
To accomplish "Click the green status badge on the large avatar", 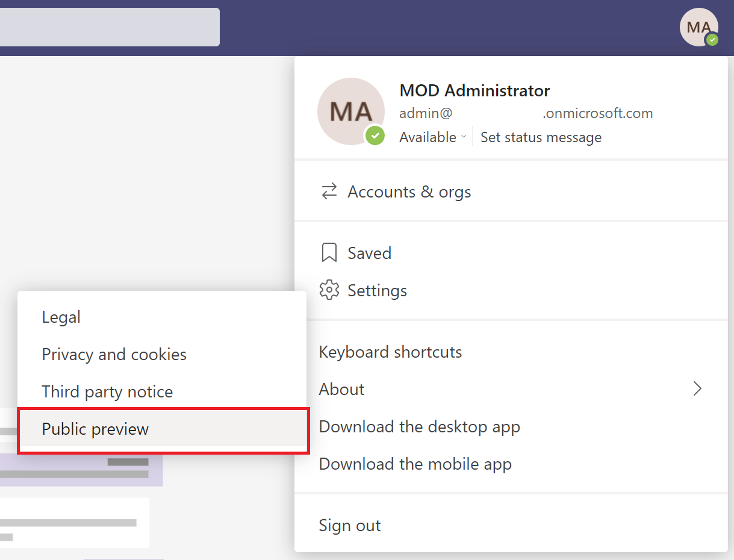I will [375, 136].
